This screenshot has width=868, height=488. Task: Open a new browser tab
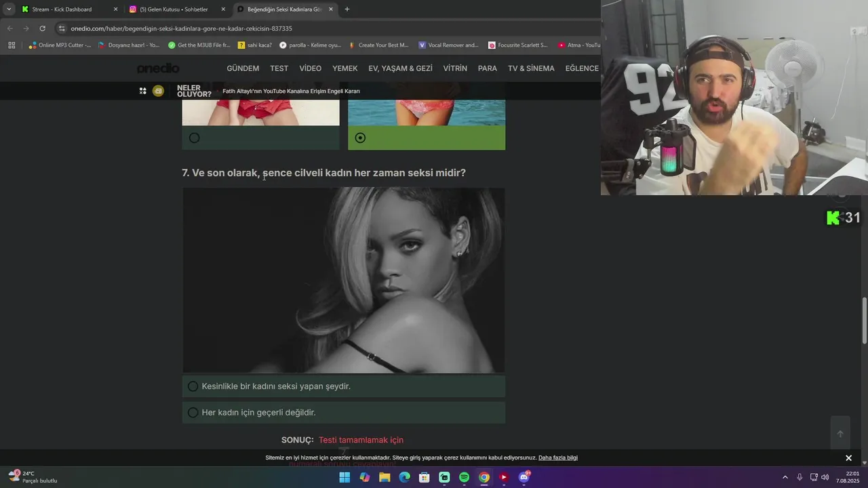click(347, 9)
